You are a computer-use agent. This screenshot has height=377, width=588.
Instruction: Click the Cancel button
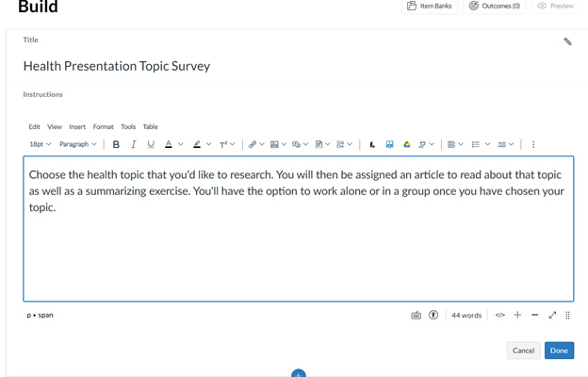523,350
